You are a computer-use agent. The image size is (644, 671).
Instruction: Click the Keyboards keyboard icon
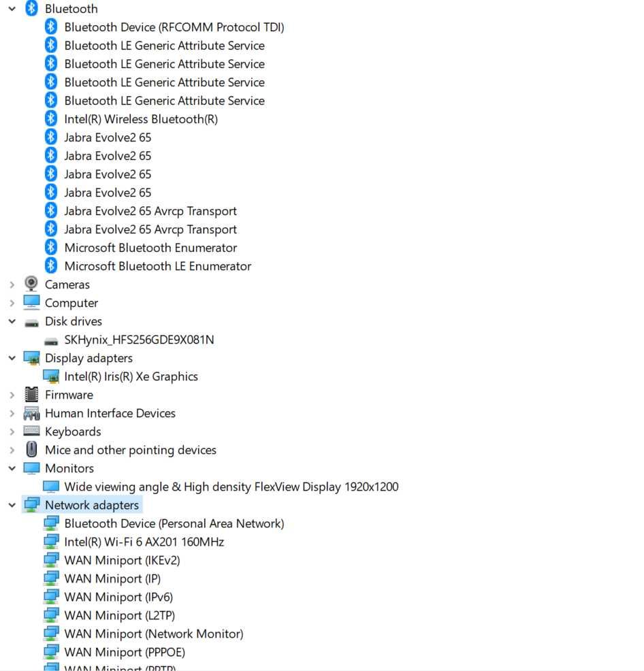[31, 431]
